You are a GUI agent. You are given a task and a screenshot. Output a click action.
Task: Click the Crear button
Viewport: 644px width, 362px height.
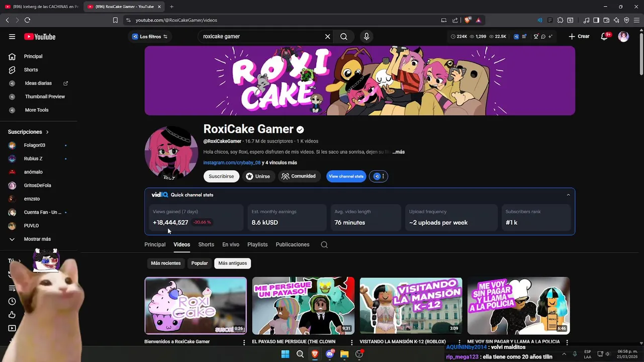pos(579,37)
